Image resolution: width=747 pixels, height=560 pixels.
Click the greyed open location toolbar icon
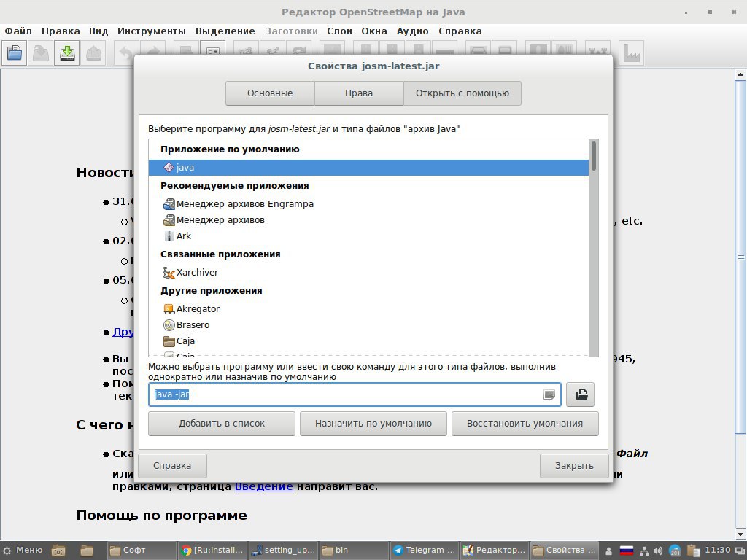pos(41,52)
